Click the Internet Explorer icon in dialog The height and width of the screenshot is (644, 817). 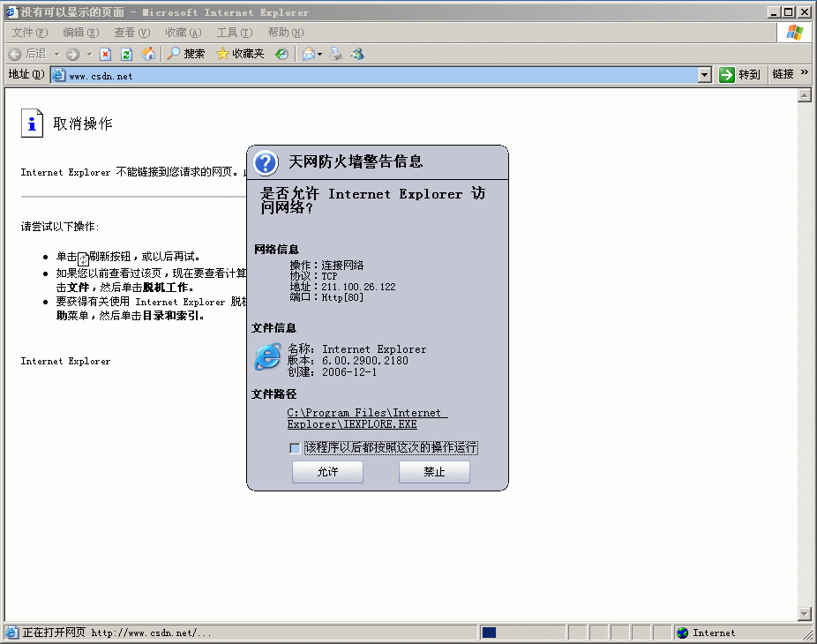click(x=268, y=357)
